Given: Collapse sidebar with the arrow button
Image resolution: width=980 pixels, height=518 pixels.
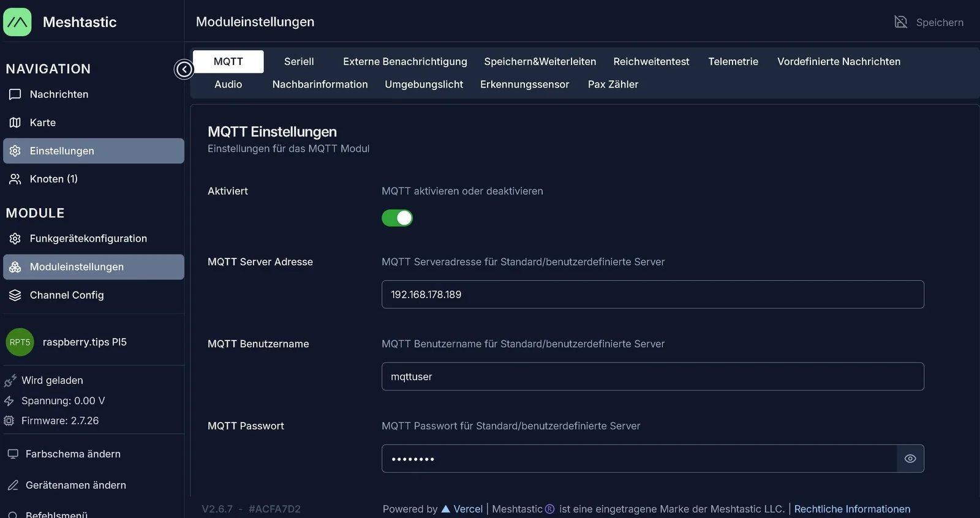Looking at the screenshot, I should coord(184,69).
